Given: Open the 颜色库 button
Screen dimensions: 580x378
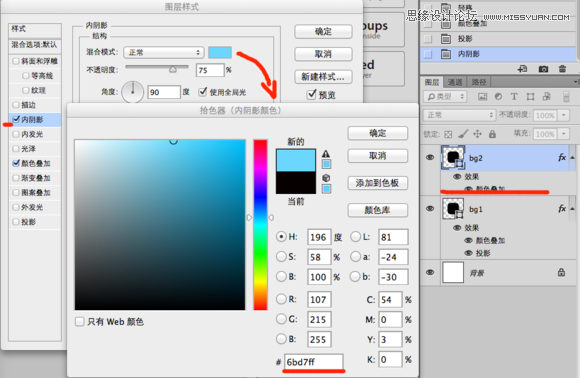Looking at the screenshot, I should 378,210.
